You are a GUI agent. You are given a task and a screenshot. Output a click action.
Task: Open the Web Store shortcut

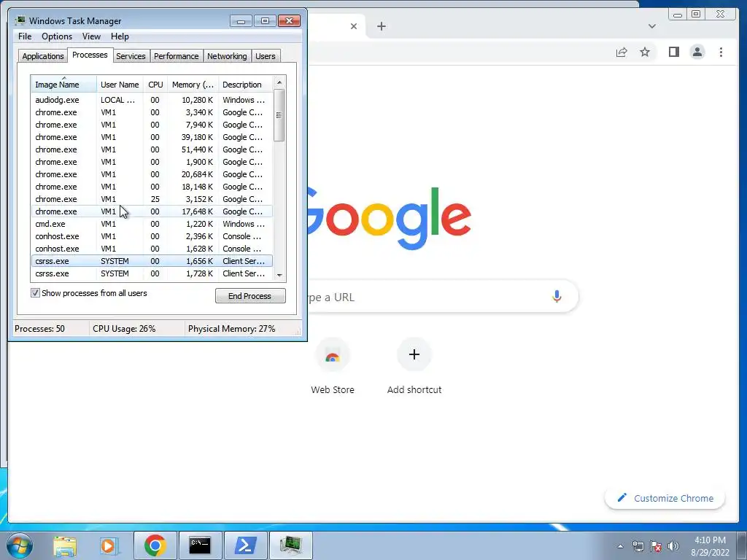333,367
